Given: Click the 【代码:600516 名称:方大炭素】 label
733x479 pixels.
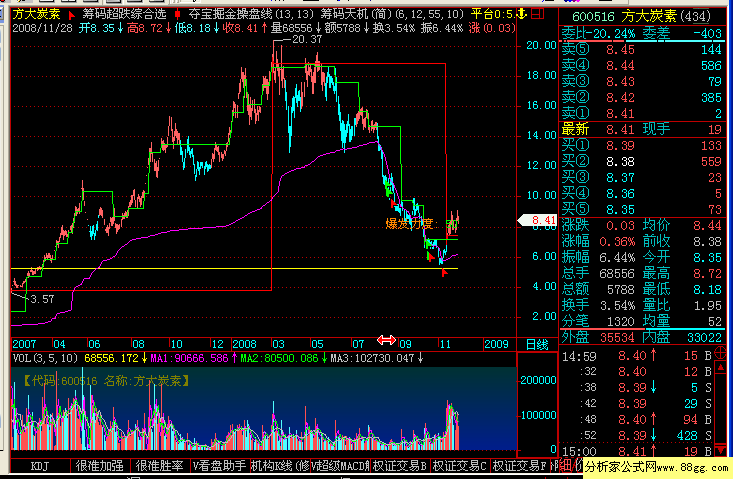Looking at the screenshot, I should [107, 381].
